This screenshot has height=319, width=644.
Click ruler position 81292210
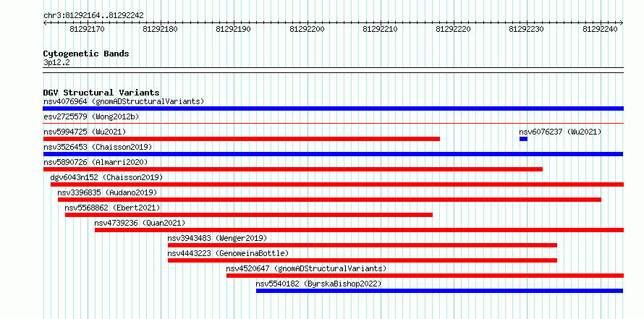point(381,29)
